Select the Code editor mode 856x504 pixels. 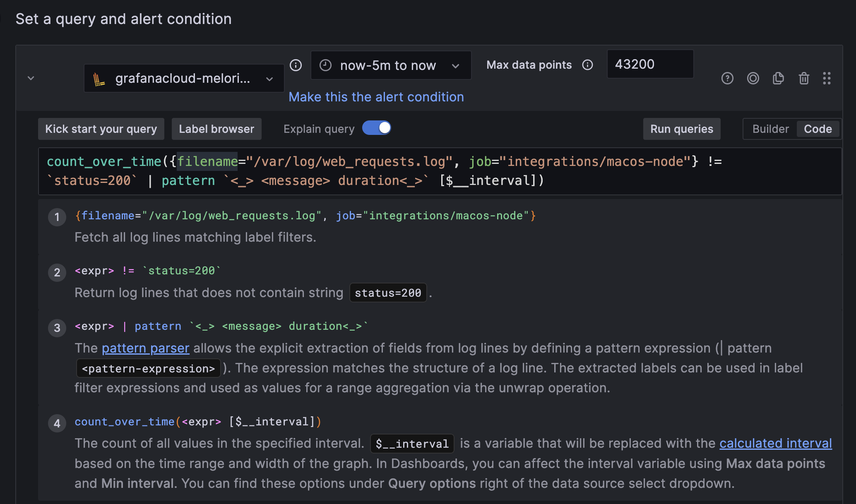[818, 129]
